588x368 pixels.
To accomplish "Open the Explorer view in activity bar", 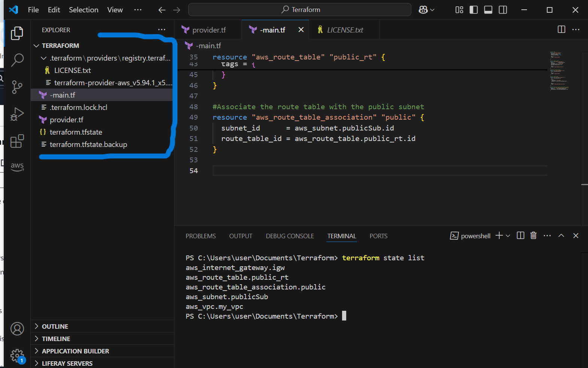I will pos(17,33).
